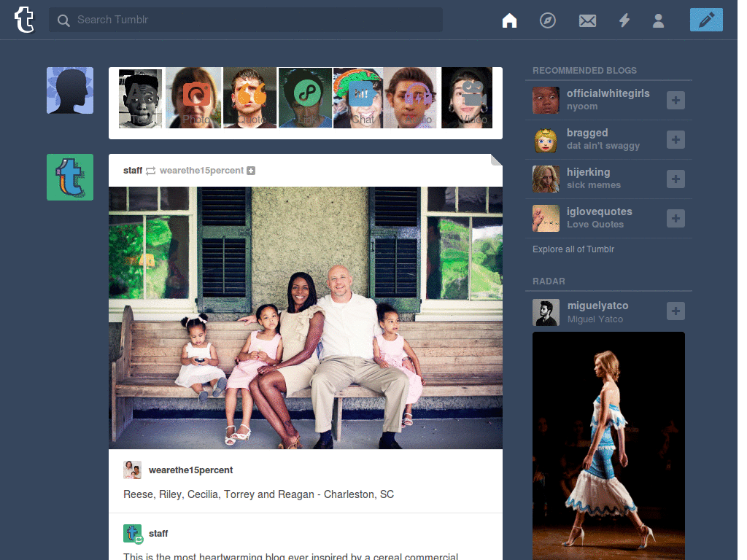Open wearethe15percent link in post header
747x560 pixels.
coord(201,171)
